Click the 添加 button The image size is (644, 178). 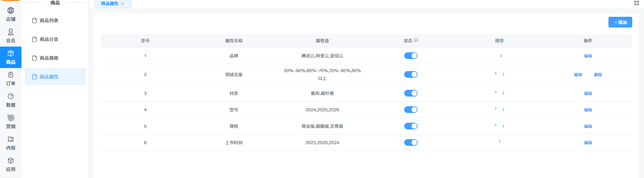(x=620, y=22)
